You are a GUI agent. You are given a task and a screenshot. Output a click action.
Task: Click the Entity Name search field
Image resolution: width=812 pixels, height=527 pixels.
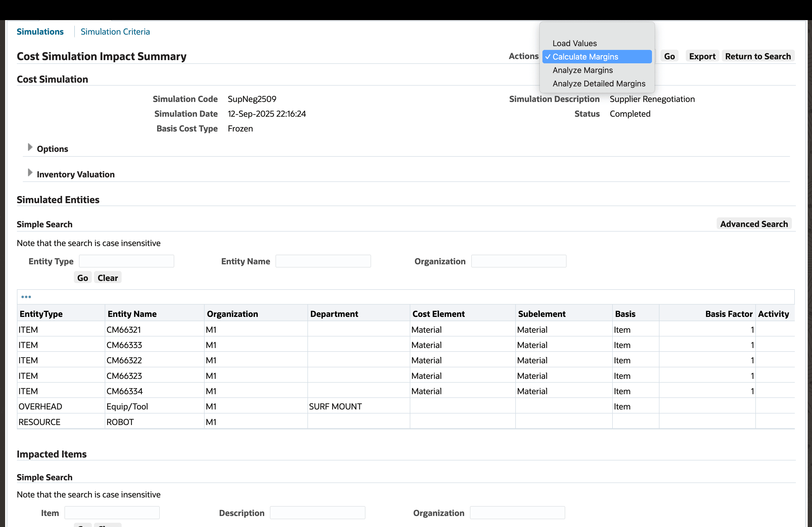pyautogui.click(x=323, y=261)
